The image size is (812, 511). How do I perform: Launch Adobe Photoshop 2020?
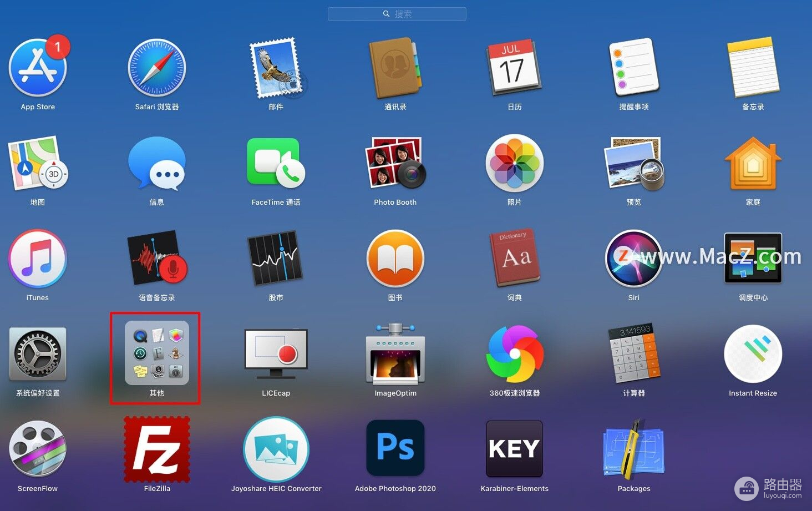point(395,448)
